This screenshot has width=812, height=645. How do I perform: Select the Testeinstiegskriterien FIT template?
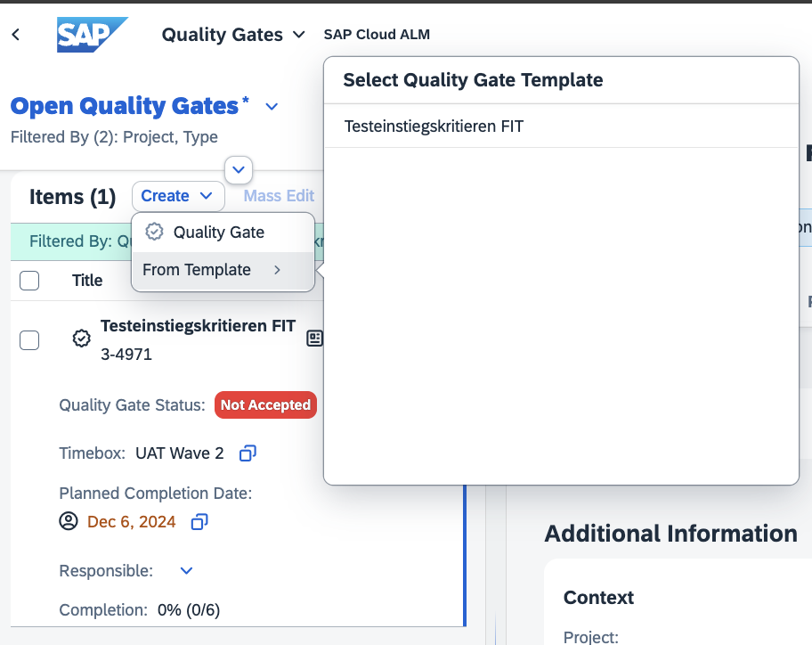(434, 127)
